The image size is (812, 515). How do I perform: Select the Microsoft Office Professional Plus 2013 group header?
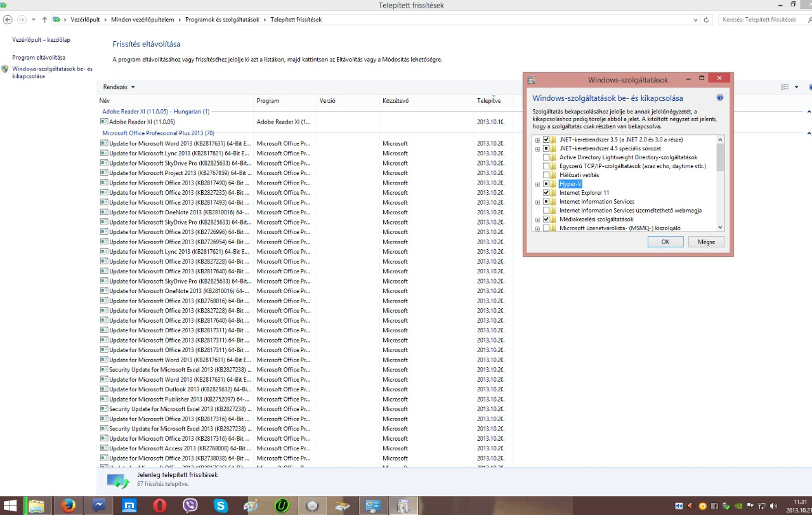click(x=158, y=133)
